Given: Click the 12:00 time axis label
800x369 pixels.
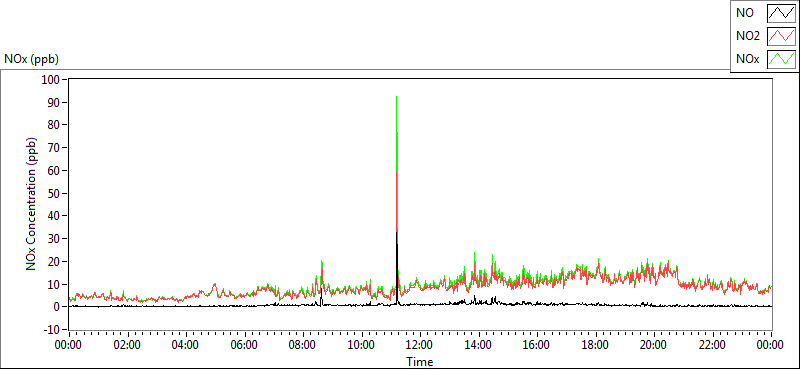Looking at the screenshot, I should point(420,345).
